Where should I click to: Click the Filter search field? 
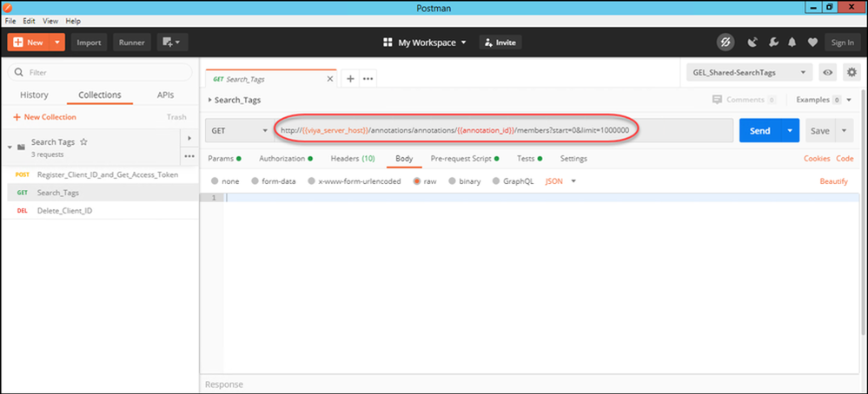100,72
